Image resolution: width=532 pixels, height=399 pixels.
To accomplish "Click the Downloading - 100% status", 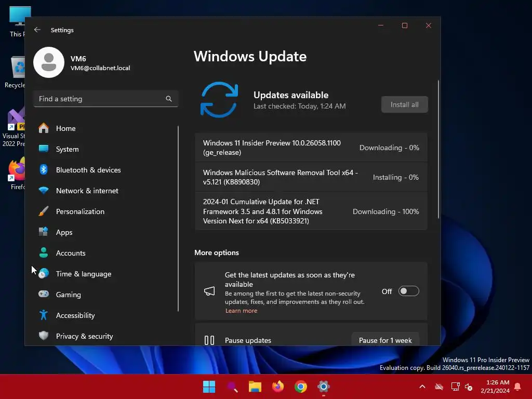I will point(386,212).
